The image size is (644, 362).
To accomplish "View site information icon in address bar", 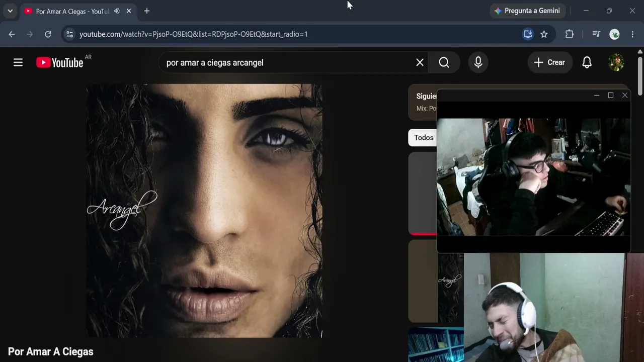I will coord(69,34).
